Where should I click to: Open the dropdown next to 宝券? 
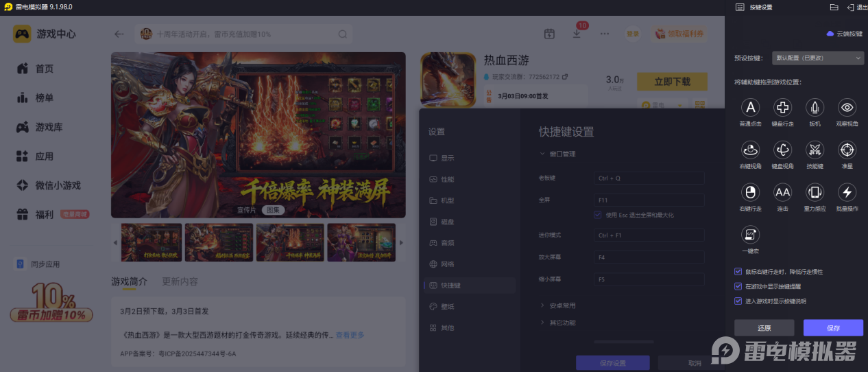coord(679,105)
